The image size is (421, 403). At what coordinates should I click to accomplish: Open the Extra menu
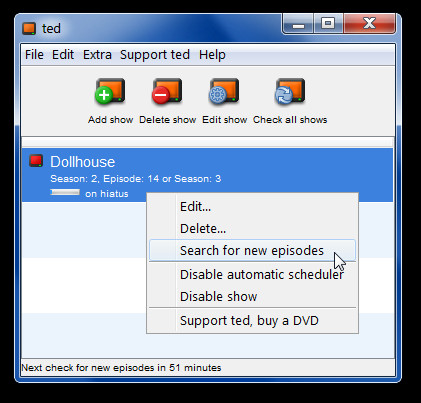pos(97,55)
